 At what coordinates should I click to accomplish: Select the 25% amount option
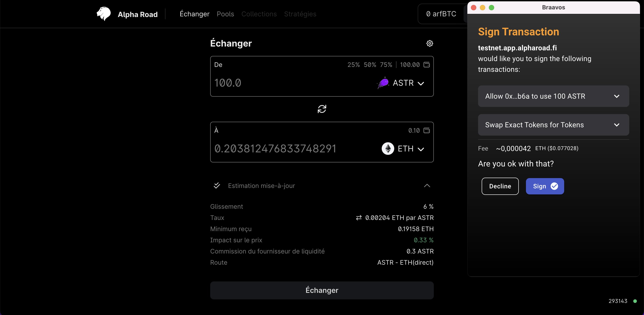(354, 65)
